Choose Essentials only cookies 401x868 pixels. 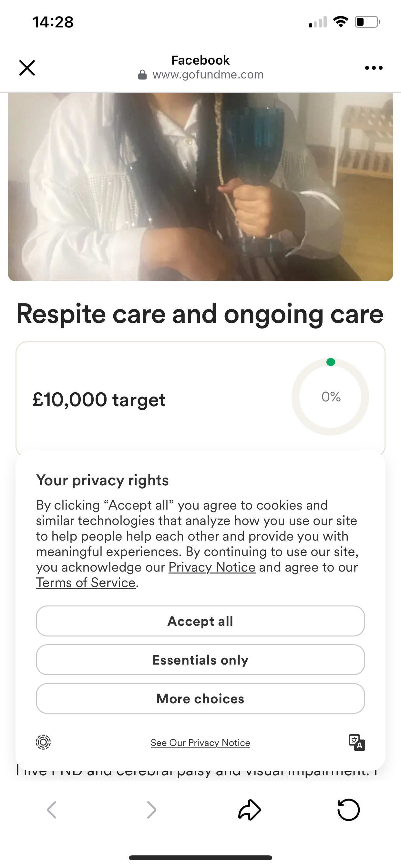click(x=200, y=660)
